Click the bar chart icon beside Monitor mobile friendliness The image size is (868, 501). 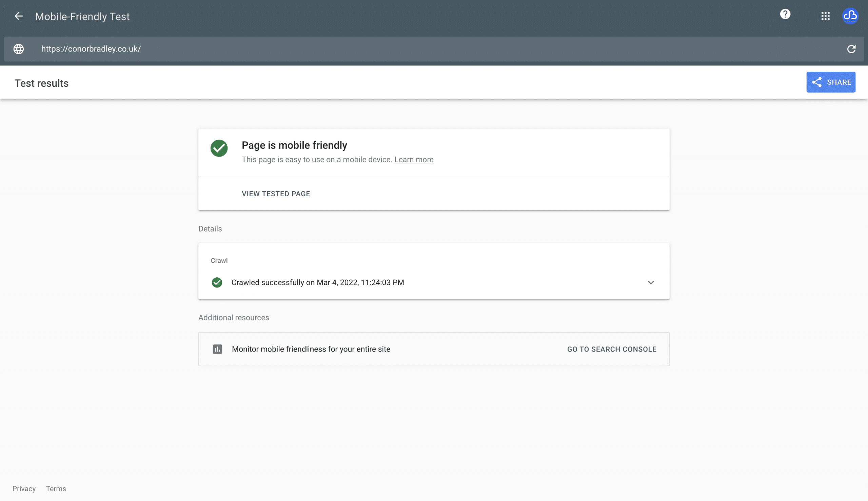point(218,349)
